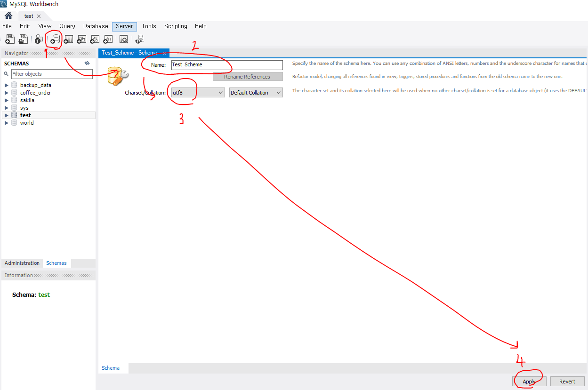Click the schema wrench editor icon
588x390 pixels.
(x=118, y=75)
